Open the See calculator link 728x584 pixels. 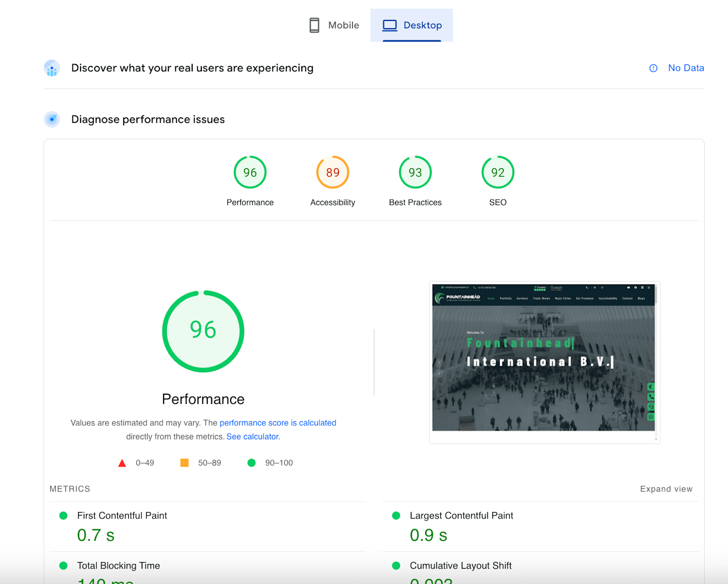tap(253, 436)
